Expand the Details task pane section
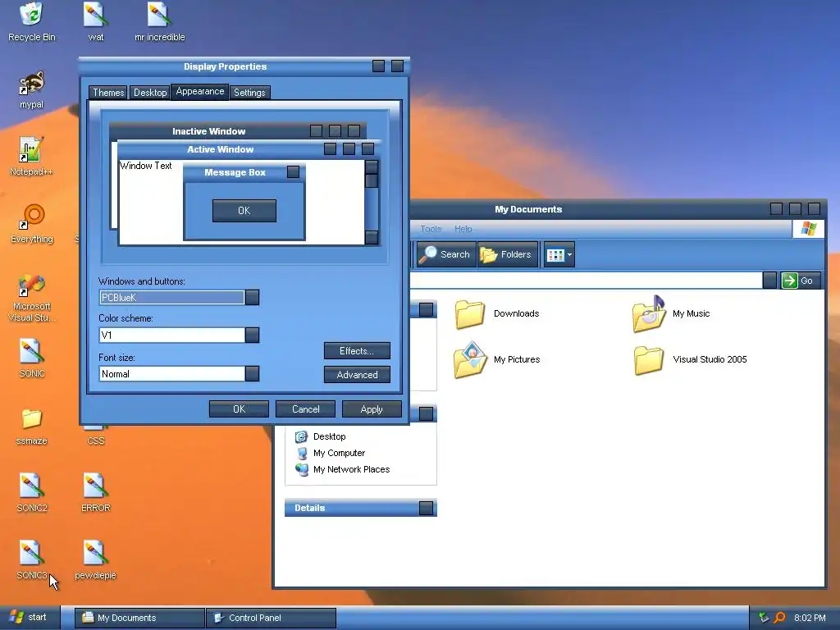Viewport: 840px width, 630px height. pyautogui.click(x=426, y=508)
